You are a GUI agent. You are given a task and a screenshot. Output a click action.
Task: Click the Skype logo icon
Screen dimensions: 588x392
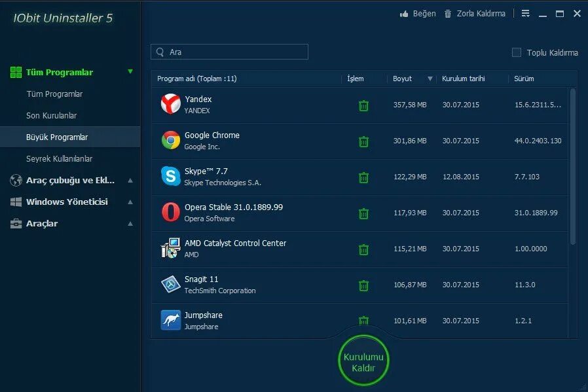pos(171,176)
